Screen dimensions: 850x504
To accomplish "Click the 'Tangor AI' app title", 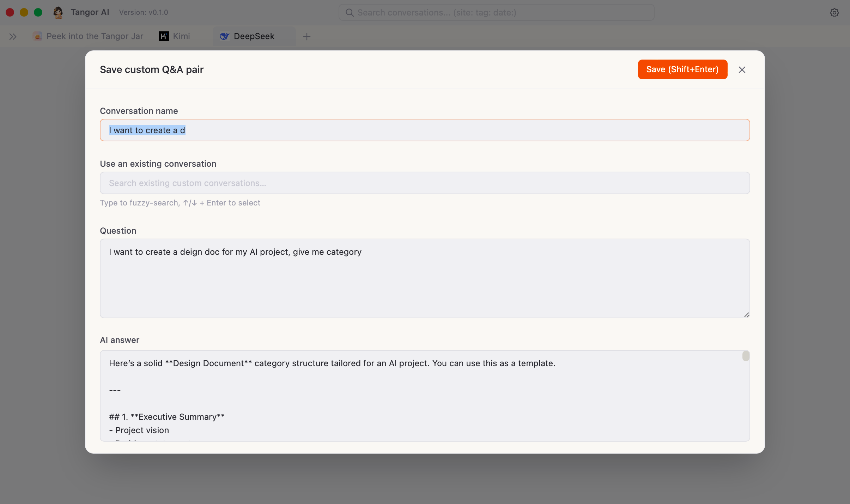I will [90, 12].
